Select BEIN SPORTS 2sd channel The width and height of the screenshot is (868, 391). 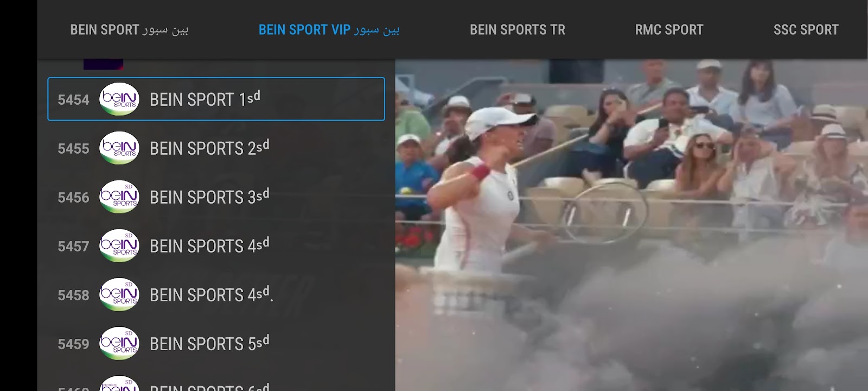tap(216, 148)
